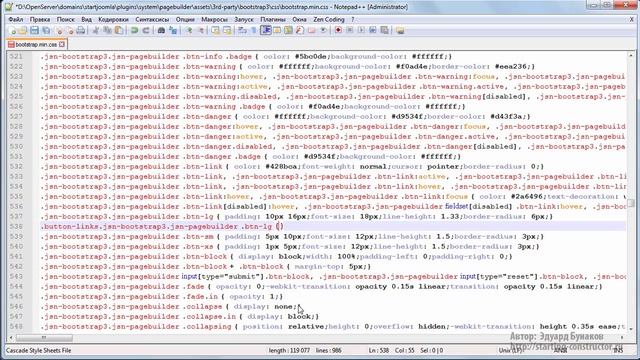Close document with menu bar X button
Screen dimensions: 640x360
tap(631, 19)
